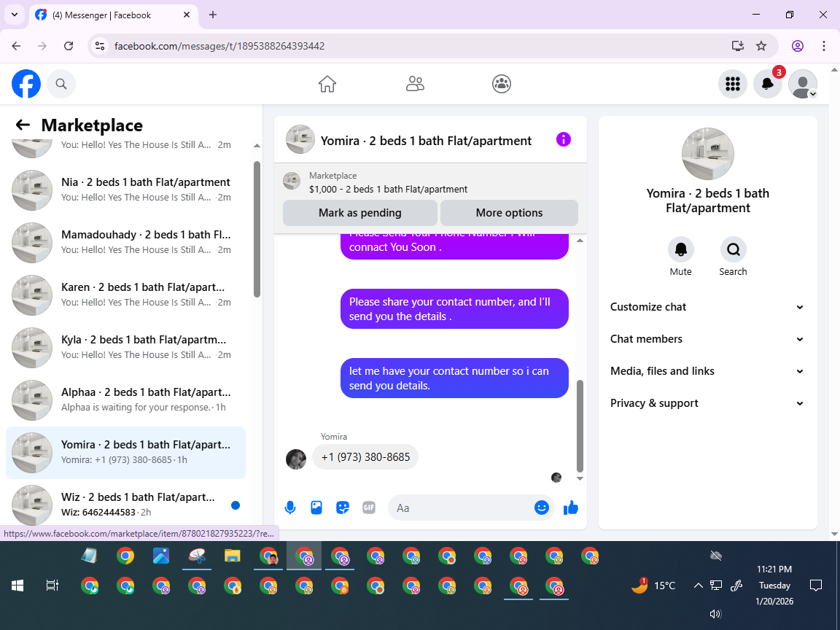Click Mark as pending button

click(x=360, y=213)
